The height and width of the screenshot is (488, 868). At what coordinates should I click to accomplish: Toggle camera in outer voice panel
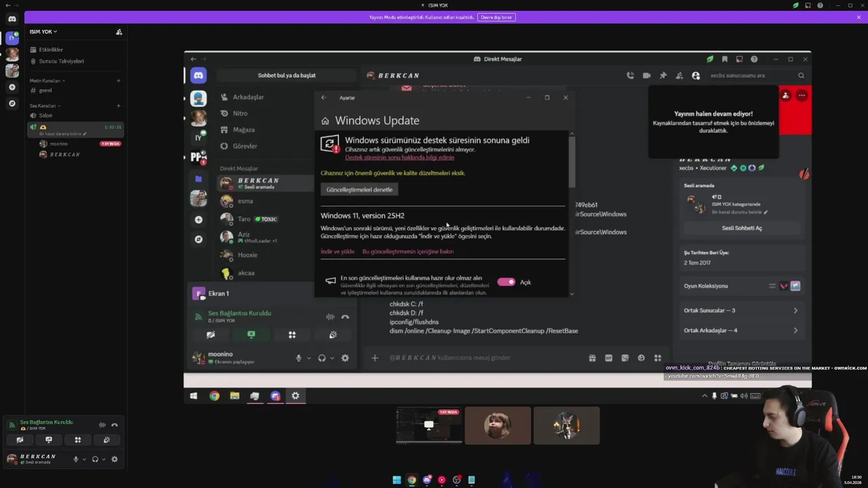[20, 440]
